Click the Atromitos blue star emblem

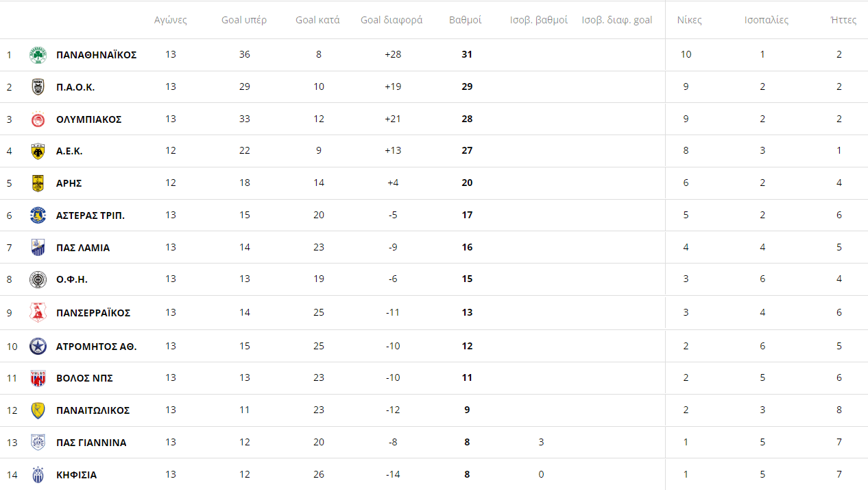pos(38,347)
